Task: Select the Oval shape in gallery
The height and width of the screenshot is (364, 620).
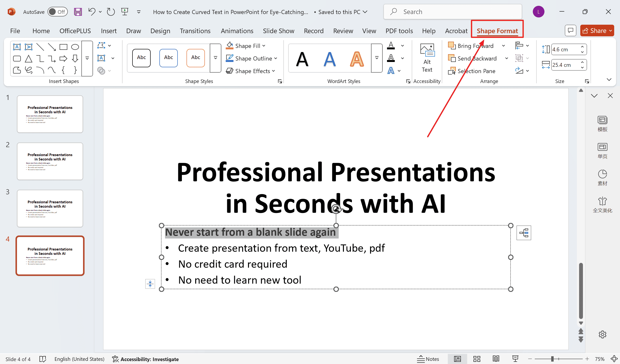Action: tap(75, 47)
